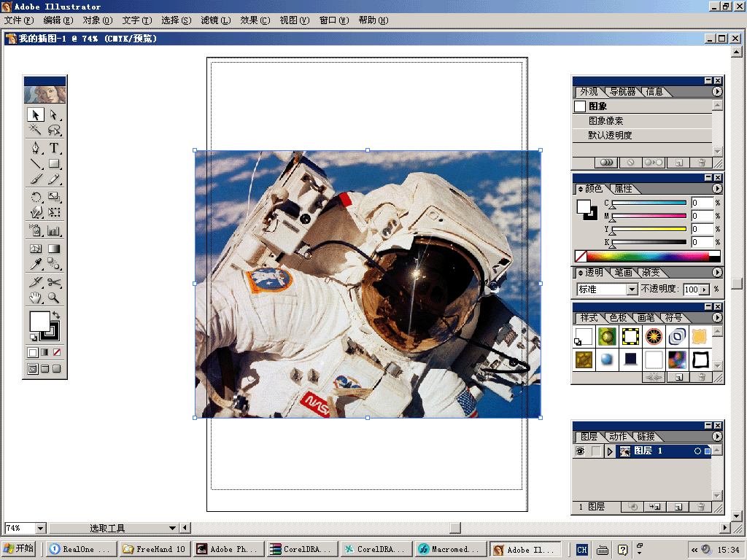Toggle the lock box for 图层 1

coord(595,451)
